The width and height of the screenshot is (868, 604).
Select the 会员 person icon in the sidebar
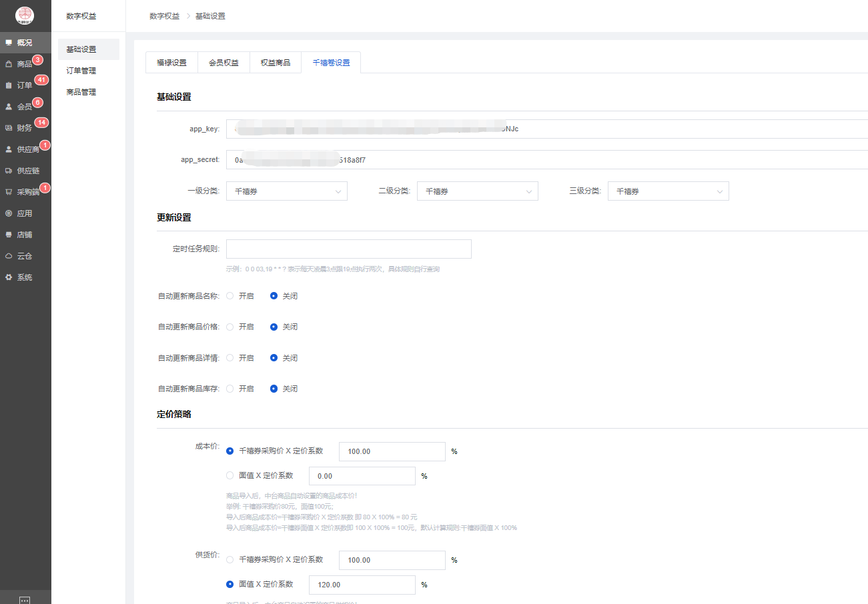point(9,107)
